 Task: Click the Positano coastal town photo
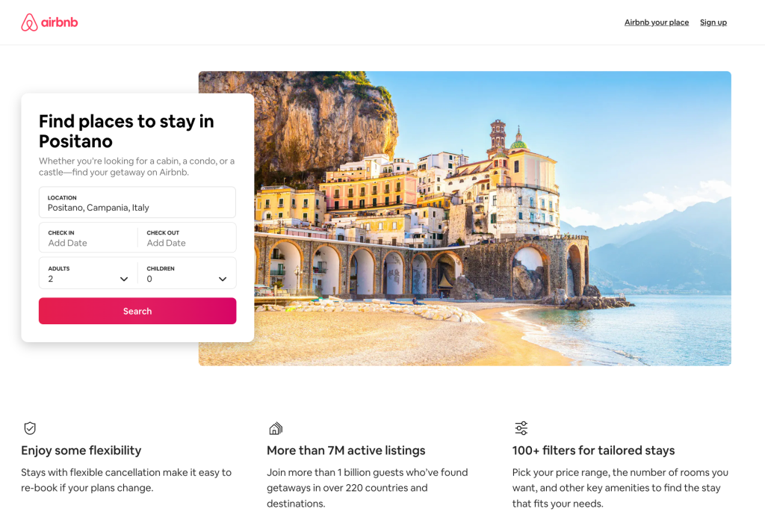point(493,219)
